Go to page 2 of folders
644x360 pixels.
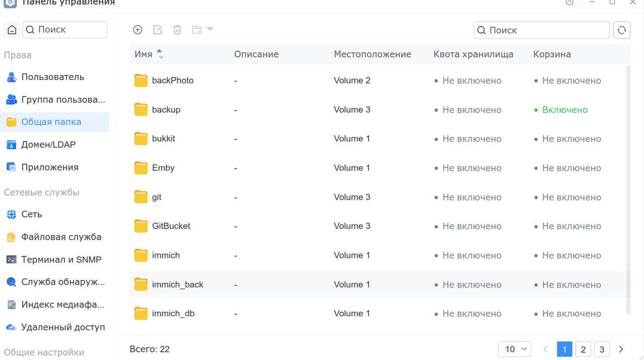click(x=583, y=349)
